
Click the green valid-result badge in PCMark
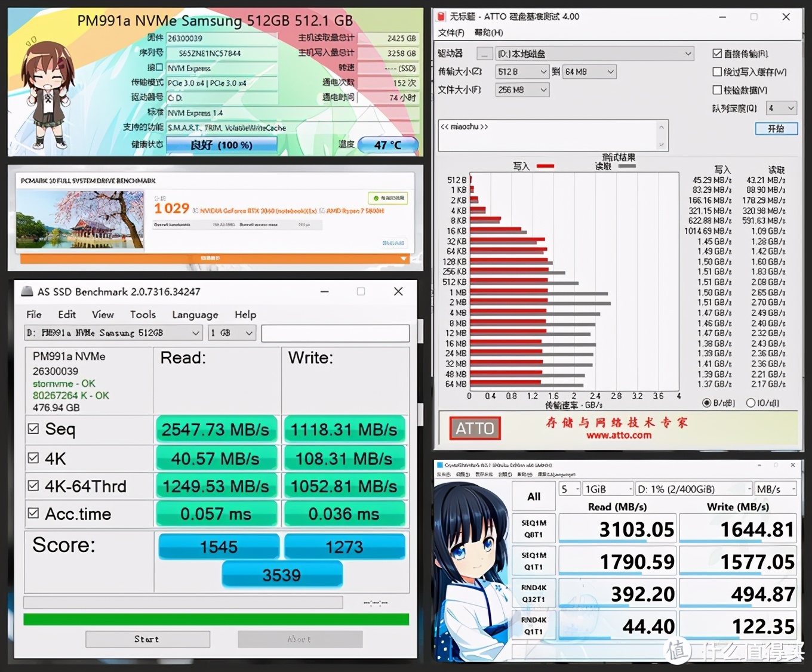coord(388,198)
